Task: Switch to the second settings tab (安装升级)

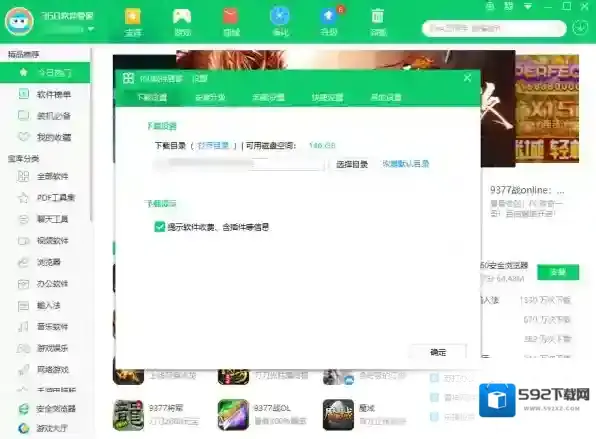Action: tap(210, 97)
